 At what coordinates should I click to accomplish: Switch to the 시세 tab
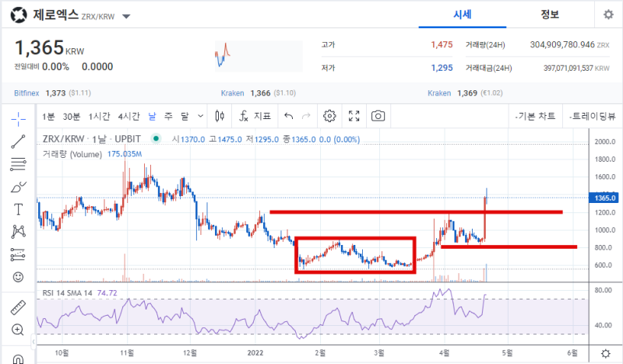462,15
